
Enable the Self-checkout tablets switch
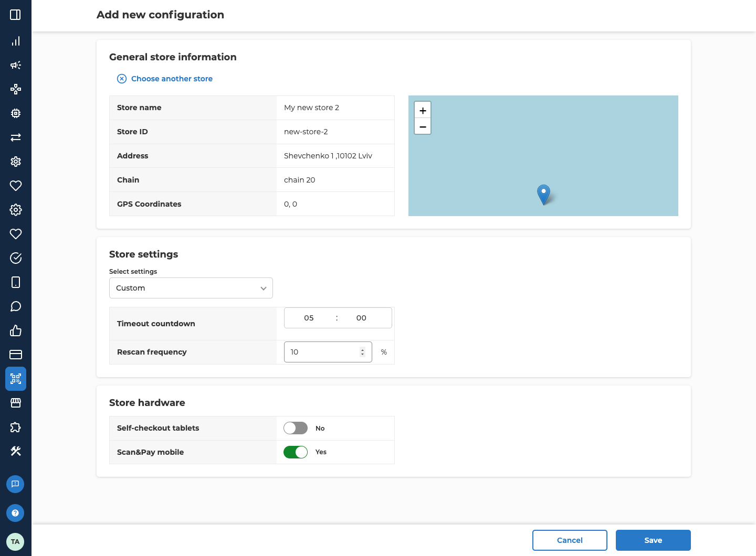pyautogui.click(x=296, y=428)
